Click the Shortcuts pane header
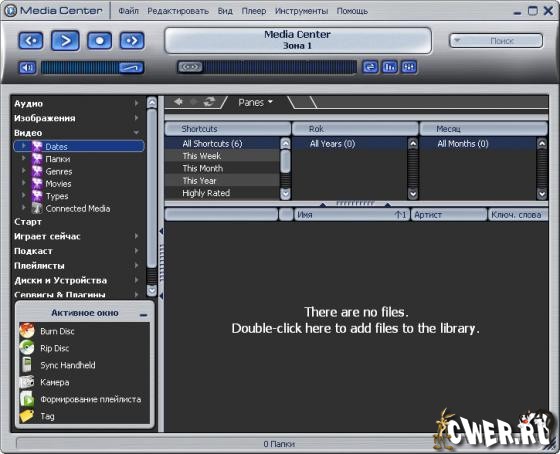This screenshot has height=454, width=560. [x=228, y=129]
